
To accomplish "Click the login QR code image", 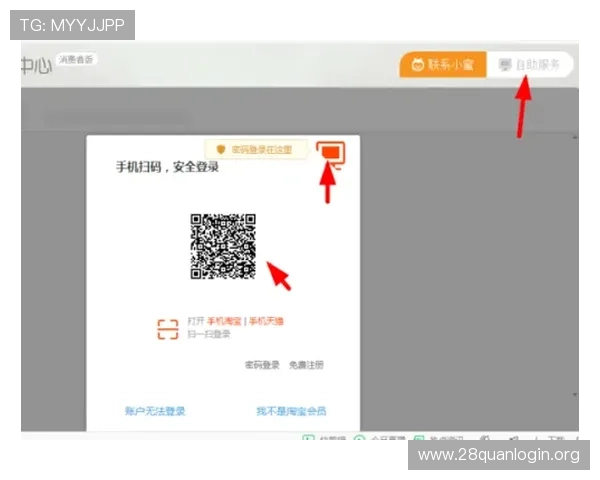I will tap(223, 247).
